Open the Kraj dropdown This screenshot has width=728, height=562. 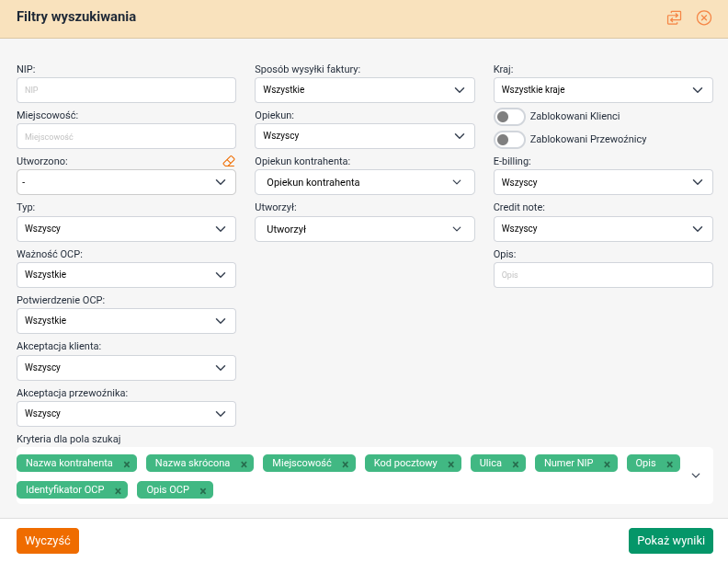603,90
